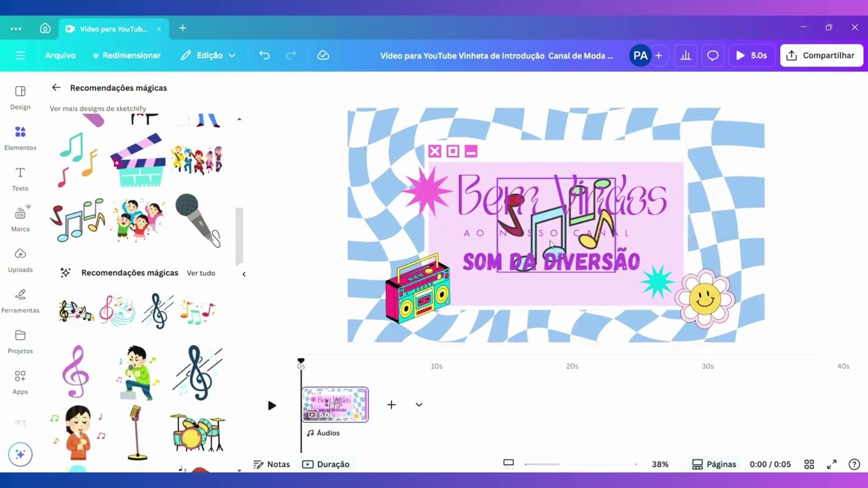The height and width of the screenshot is (488, 868).
Task: Select the pink treble clef element
Action: click(75, 371)
